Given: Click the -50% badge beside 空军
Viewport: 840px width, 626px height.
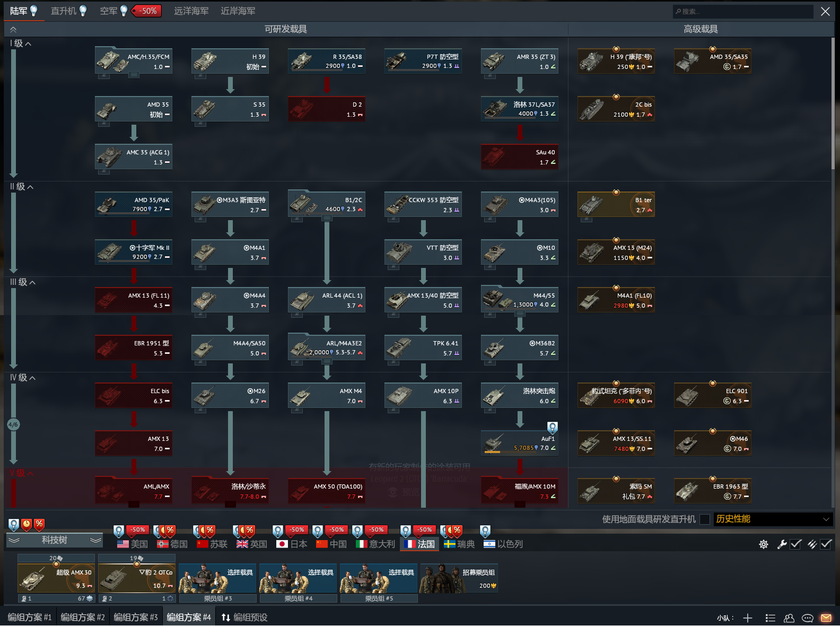Looking at the screenshot, I should pos(146,11).
